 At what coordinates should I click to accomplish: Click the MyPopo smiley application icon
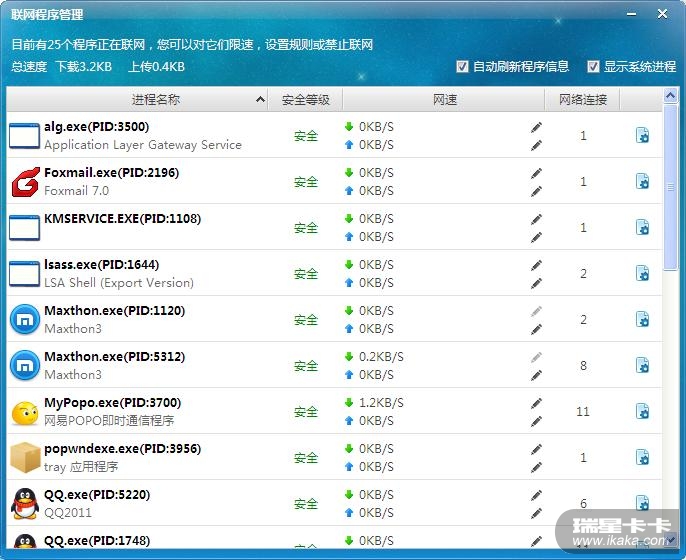click(x=25, y=412)
